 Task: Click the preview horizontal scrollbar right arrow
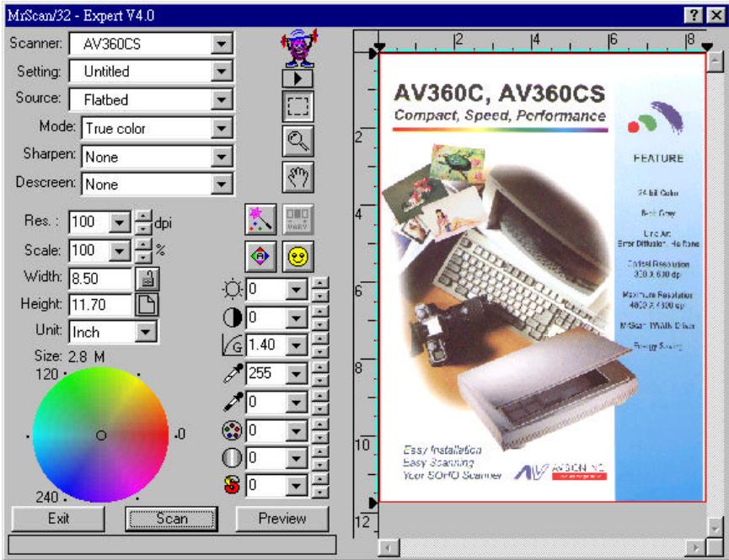point(696,547)
